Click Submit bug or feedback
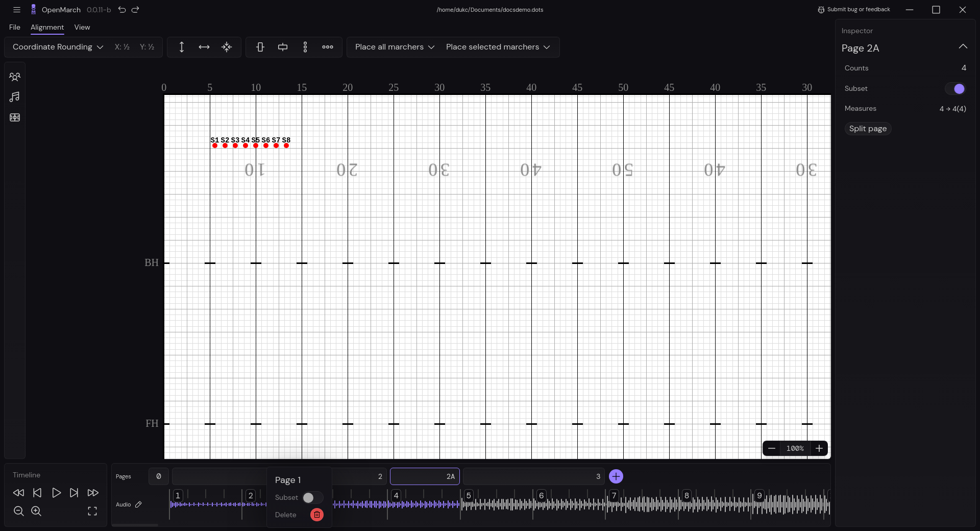 click(x=854, y=9)
